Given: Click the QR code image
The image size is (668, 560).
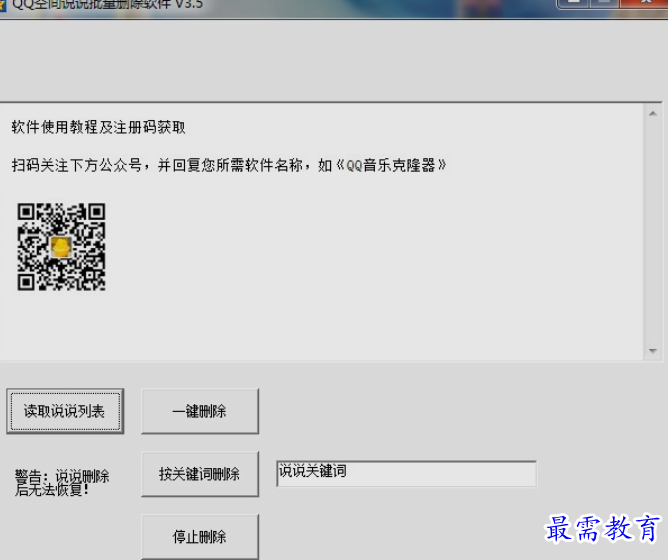Looking at the screenshot, I should tap(61, 247).
